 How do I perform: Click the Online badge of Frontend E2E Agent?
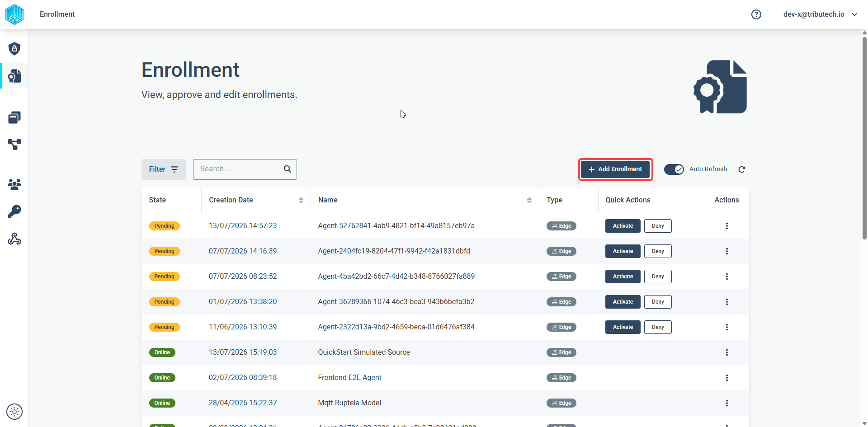click(162, 378)
